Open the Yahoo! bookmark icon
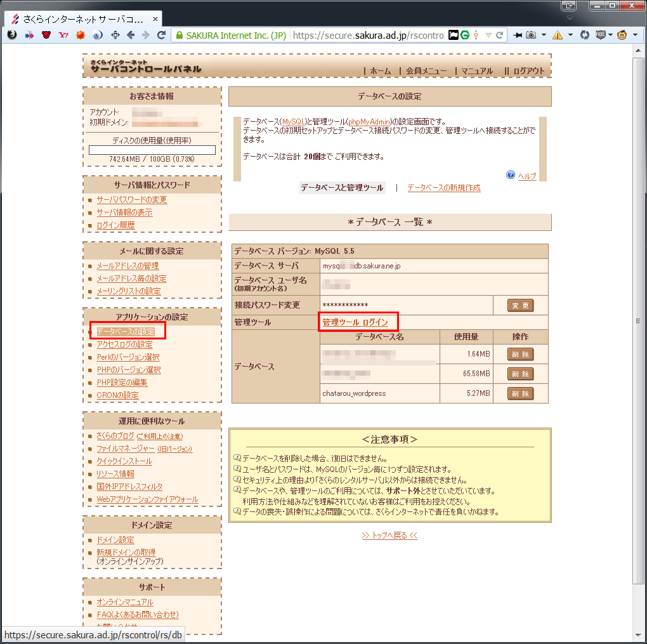 tap(63, 35)
